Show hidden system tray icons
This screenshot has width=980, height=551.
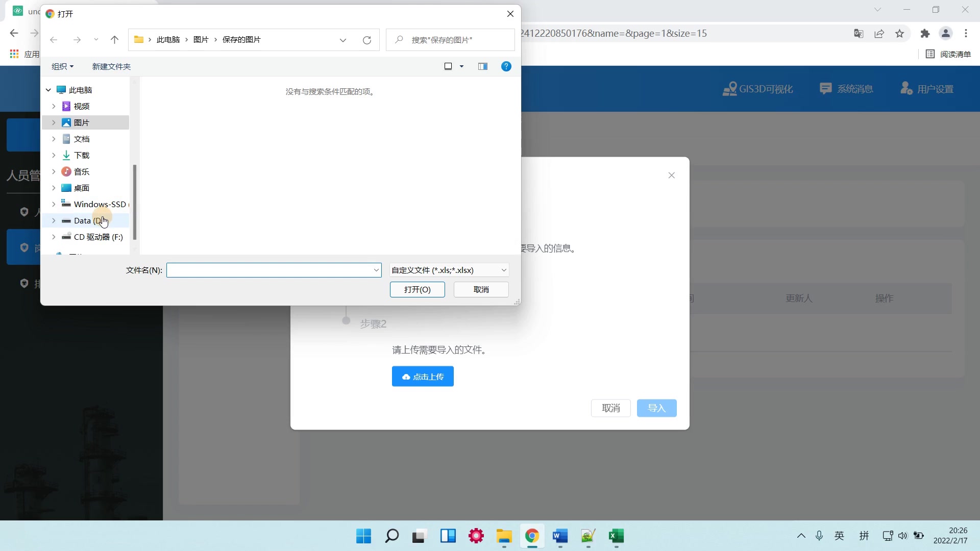point(801,536)
